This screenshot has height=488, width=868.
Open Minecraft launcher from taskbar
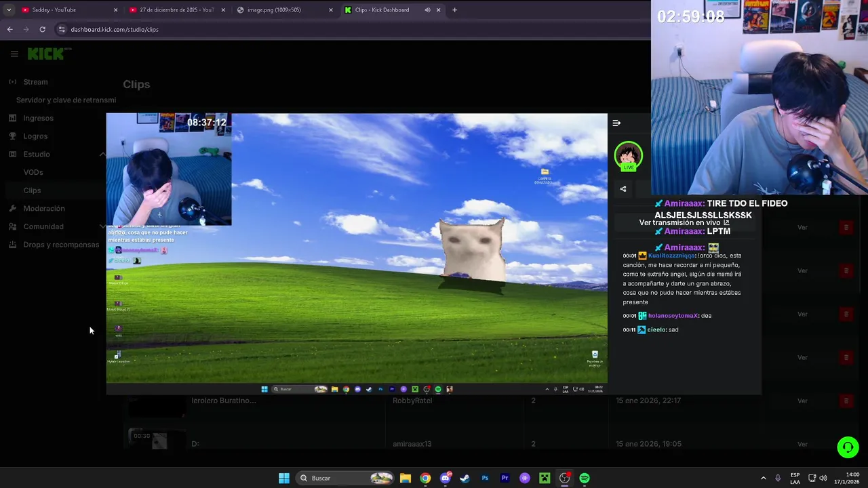(x=545, y=478)
